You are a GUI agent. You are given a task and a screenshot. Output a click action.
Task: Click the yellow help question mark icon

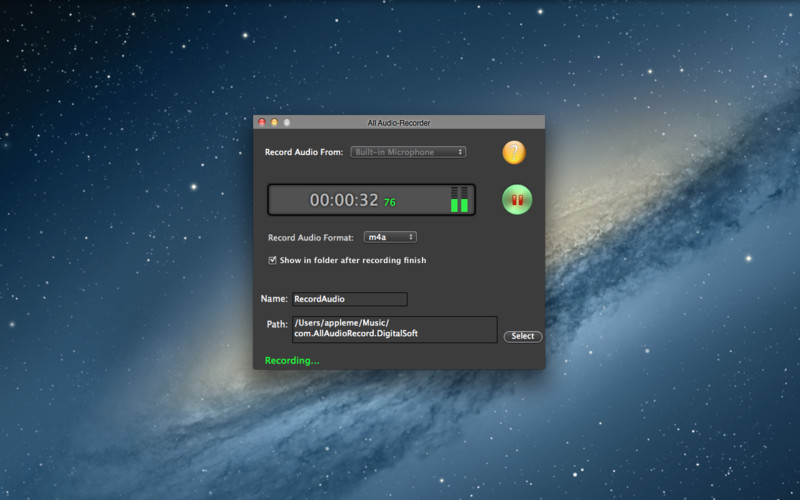click(514, 152)
